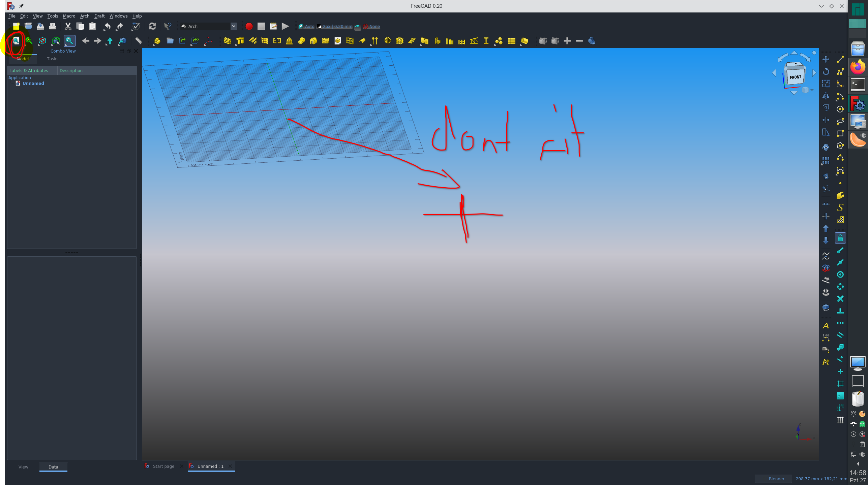Switch to the Tasks tab
This screenshot has width=868, height=485.
tap(53, 59)
